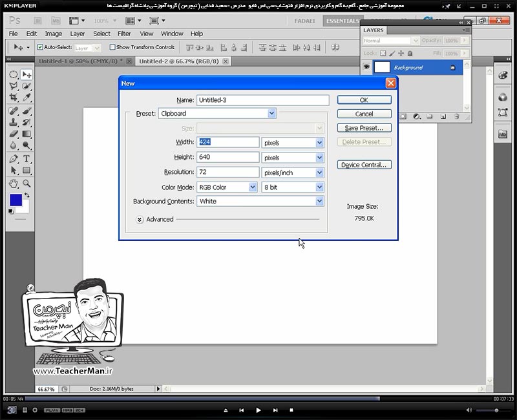
Task: Select the Brush tool
Action: 26,110
